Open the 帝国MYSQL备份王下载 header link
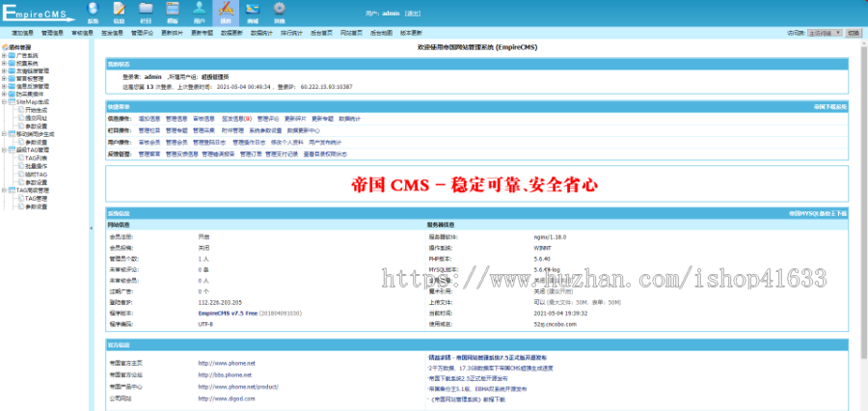Screen dimensions: 868x411 coord(818,213)
